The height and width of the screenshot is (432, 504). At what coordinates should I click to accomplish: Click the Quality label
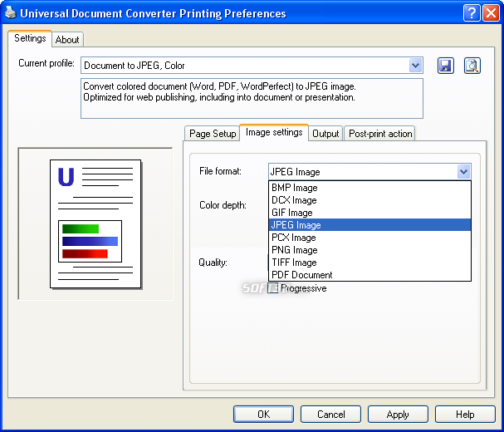pos(213,263)
